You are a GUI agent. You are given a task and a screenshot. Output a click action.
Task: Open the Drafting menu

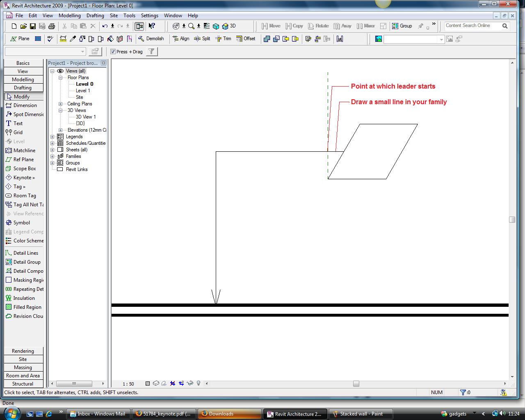tap(95, 16)
